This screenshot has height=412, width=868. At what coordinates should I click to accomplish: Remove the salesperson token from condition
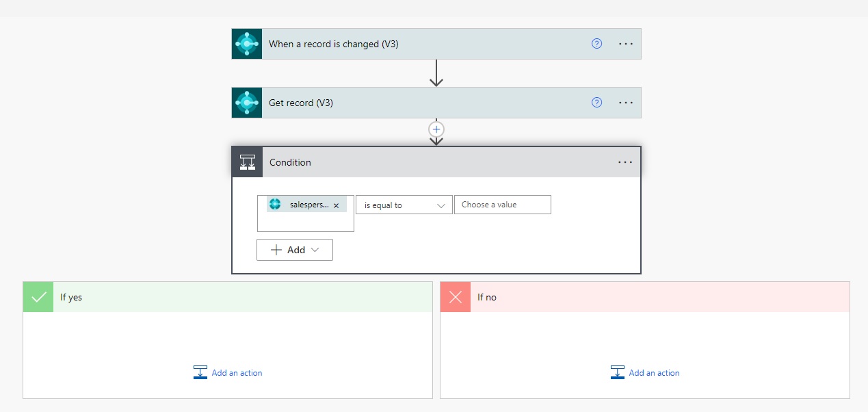336,205
